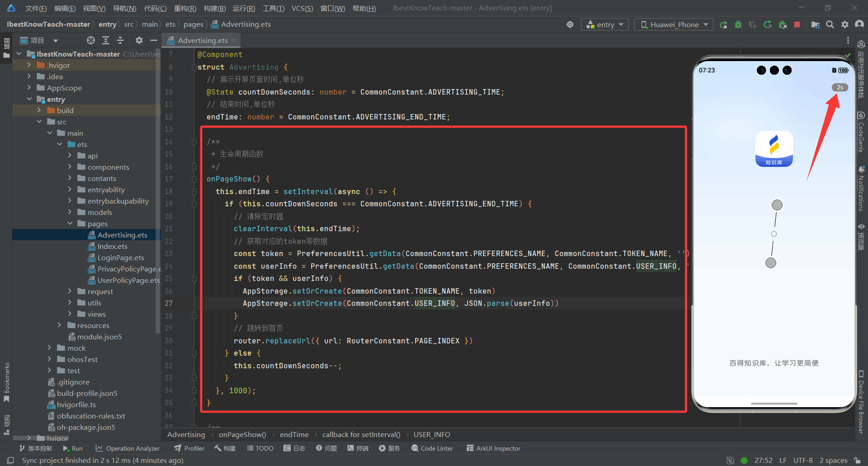Open Index.ets in project tree
Viewport: 868px width, 466px height.
coord(112,246)
